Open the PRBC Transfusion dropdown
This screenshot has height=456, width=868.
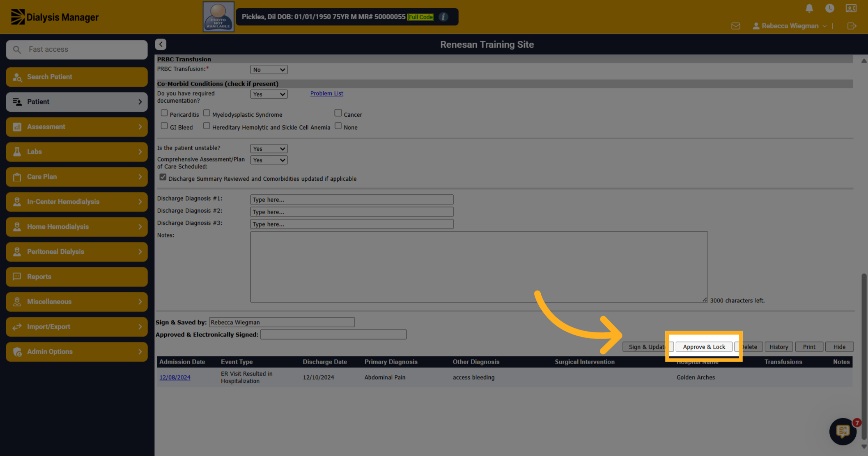click(x=269, y=70)
